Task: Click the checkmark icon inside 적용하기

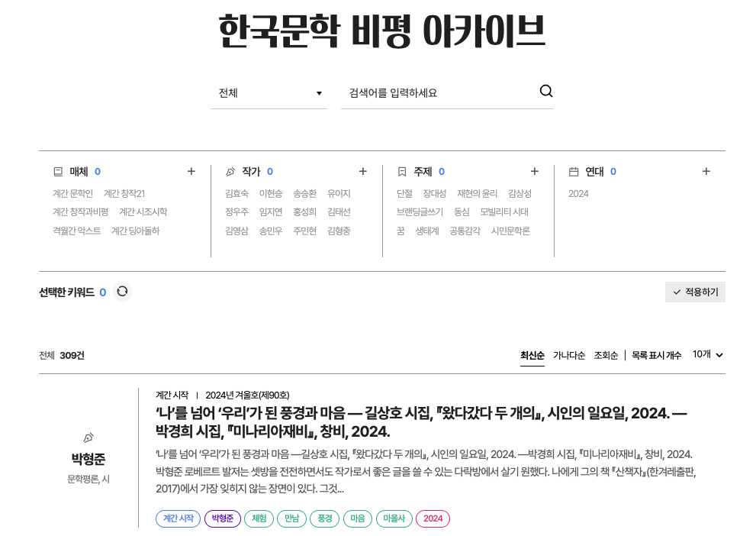Action: [676, 292]
